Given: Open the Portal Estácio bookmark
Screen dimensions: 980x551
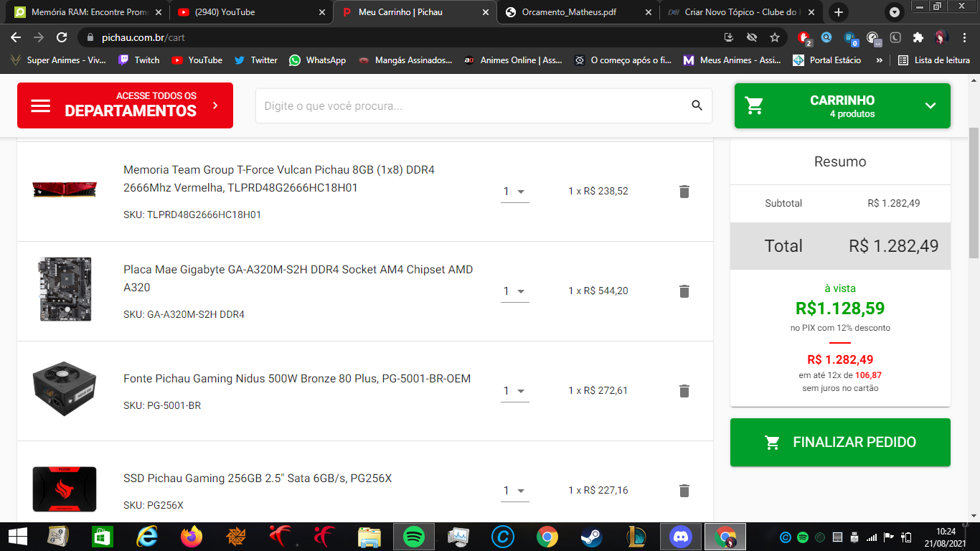Looking at the screenshot, I should [x=826, y=60].
